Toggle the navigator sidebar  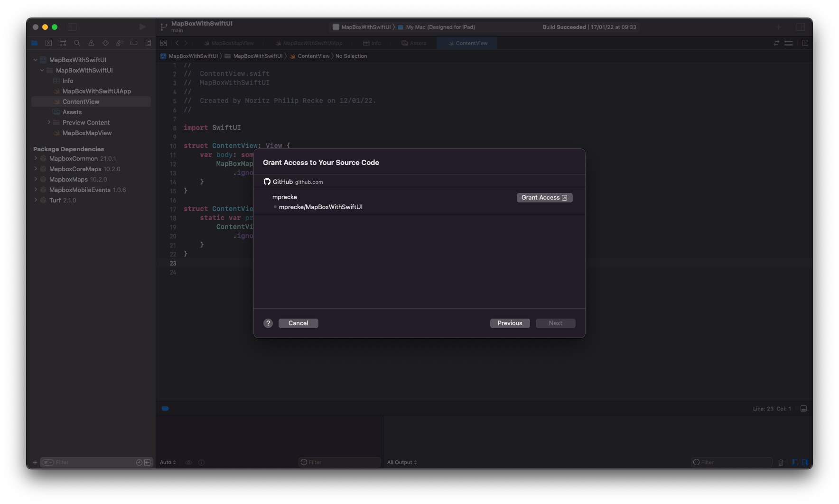click(73, 27)
